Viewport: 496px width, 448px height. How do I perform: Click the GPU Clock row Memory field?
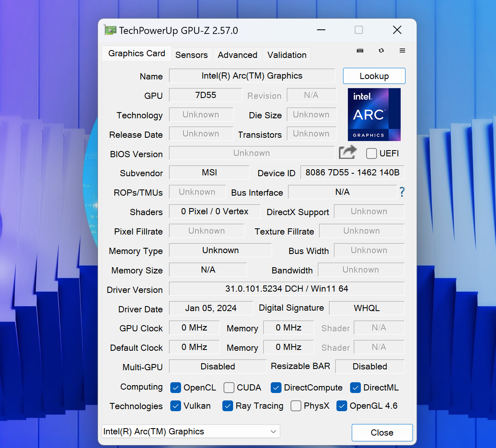click(x=289, y=328)
